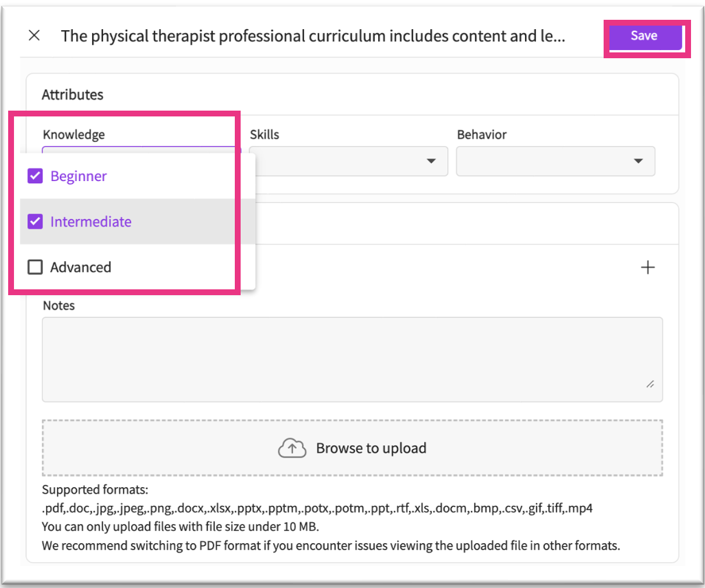The height and width of the screenshot is (588, 705).
Task: Select the Intermediate option label
Action: tap(91, 222)
